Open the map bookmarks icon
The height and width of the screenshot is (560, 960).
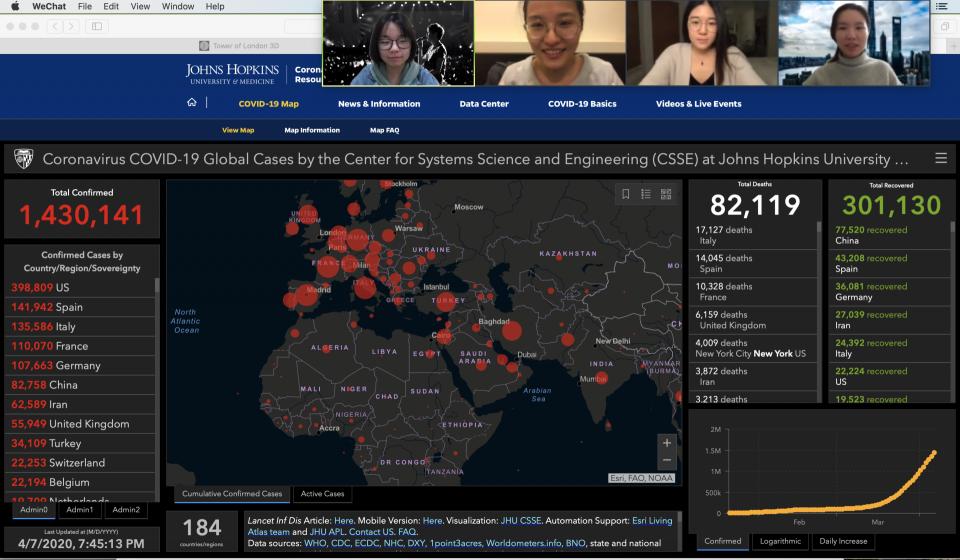(x=626, y=194)
